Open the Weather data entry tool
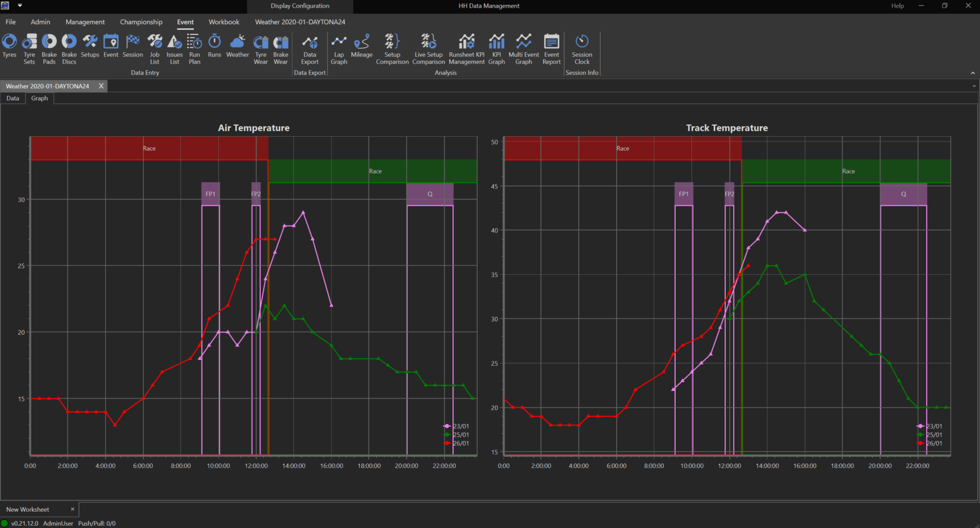The image size is (980, 528). click(237, 49)
